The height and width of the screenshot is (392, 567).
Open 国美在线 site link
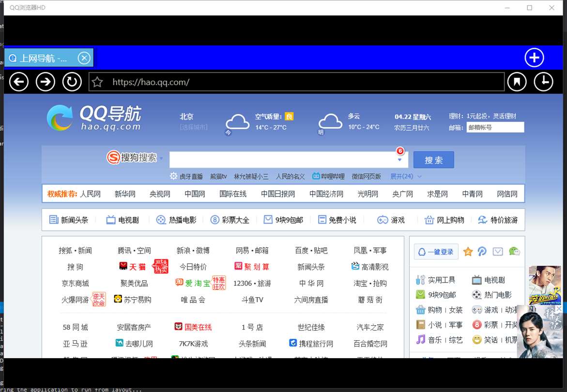point(193,327)
